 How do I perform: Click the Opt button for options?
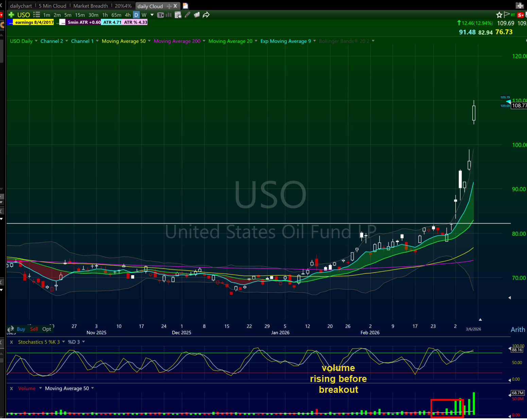pyautogui.click(x=47, y=329)
